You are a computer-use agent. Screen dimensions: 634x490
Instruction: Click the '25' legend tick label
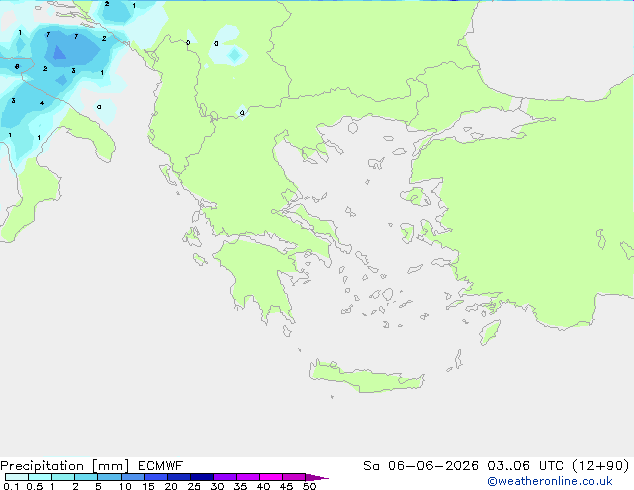pyautogui.click(x=194, y=486)
